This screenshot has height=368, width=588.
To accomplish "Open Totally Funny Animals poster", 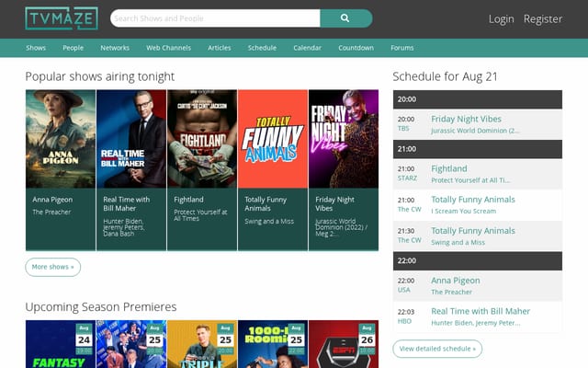I will (x=273, y=139).
